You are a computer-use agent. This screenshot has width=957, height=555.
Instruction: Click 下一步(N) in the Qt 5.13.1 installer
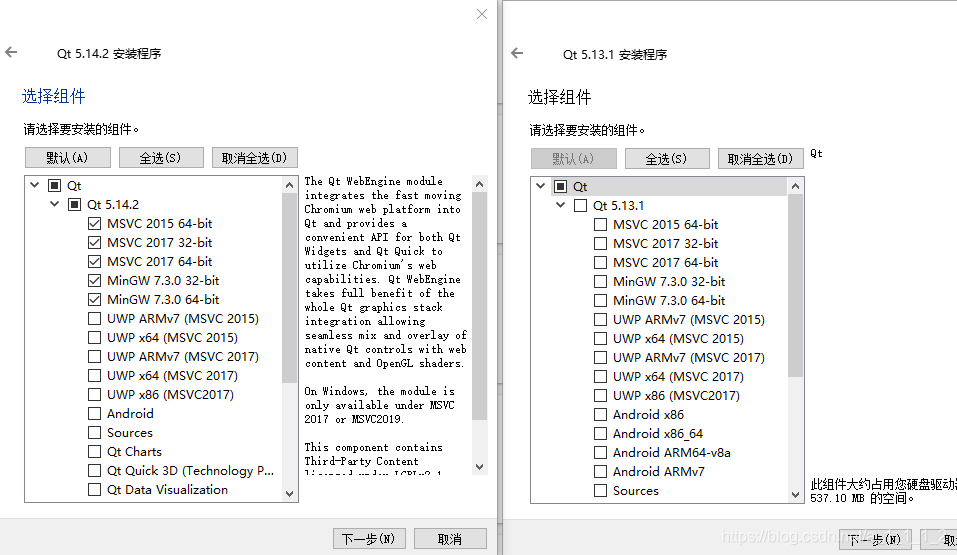[875, 540]
